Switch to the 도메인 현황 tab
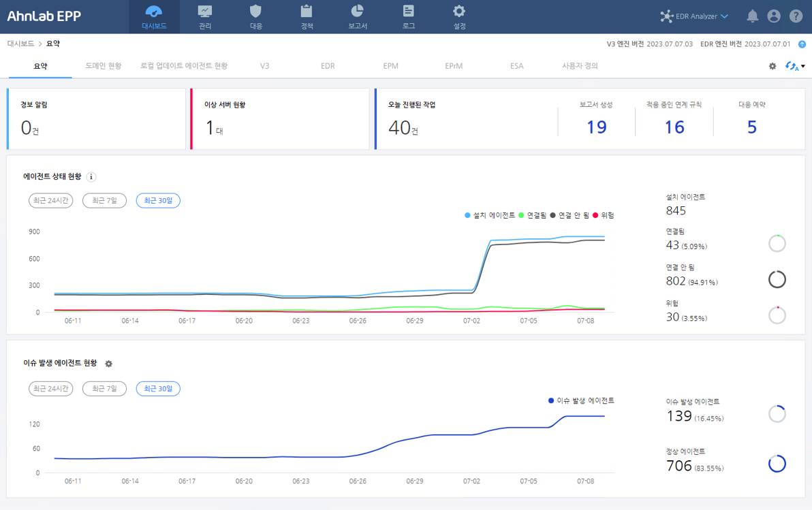 (x=103, y=66)
